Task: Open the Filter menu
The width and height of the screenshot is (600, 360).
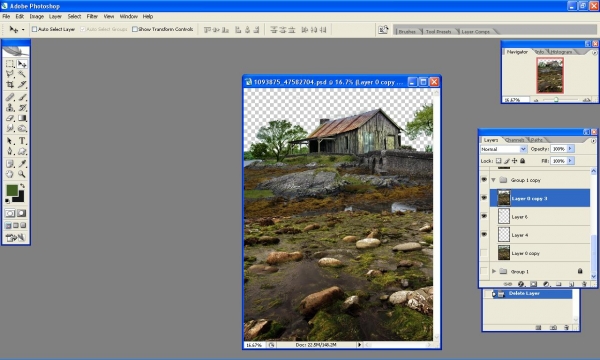Action: pos(92,16)
